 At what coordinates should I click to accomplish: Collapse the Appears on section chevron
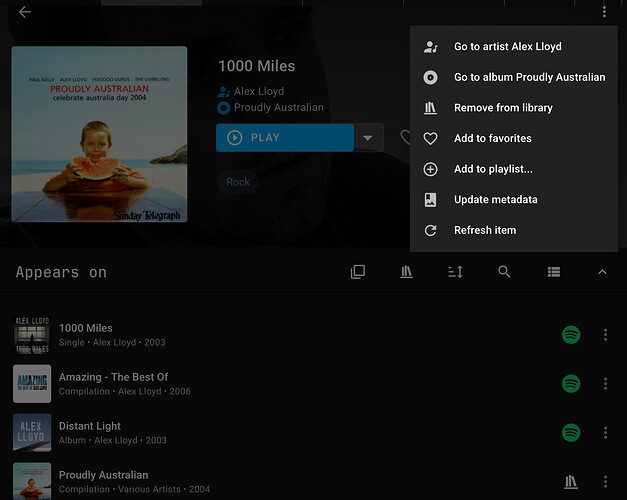tap(602, 272)
